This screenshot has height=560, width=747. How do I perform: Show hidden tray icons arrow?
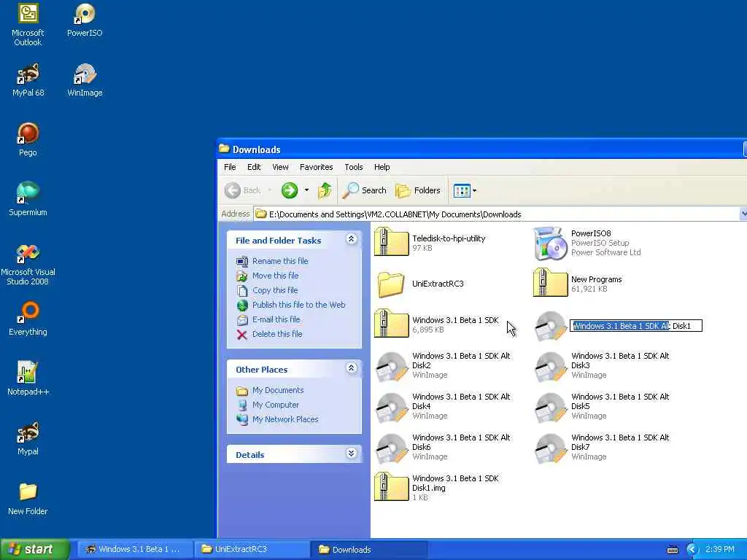[x=692, y=550]
